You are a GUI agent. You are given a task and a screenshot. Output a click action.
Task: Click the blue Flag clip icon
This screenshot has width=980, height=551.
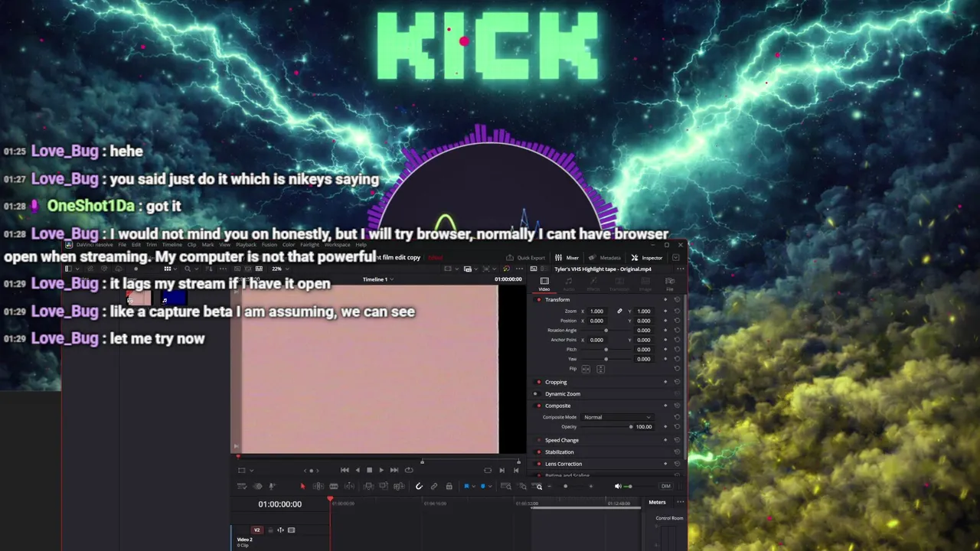(x=466, y=486)
